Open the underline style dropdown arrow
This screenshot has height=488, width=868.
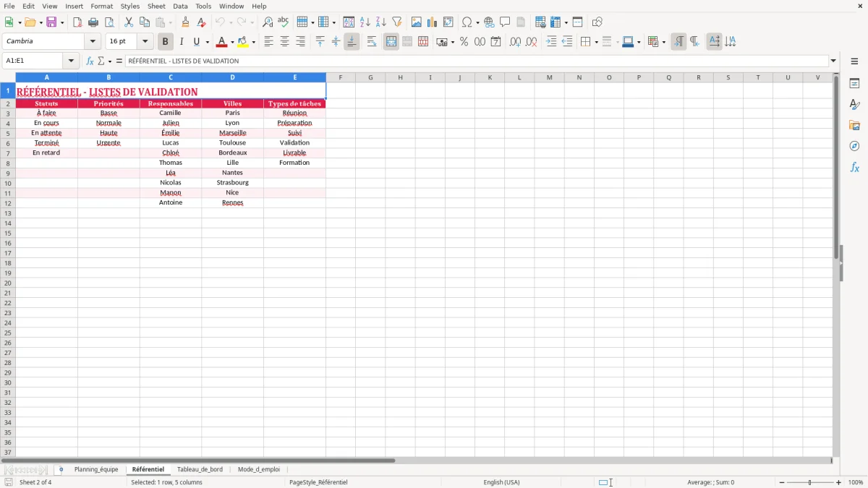pos(207,42)
